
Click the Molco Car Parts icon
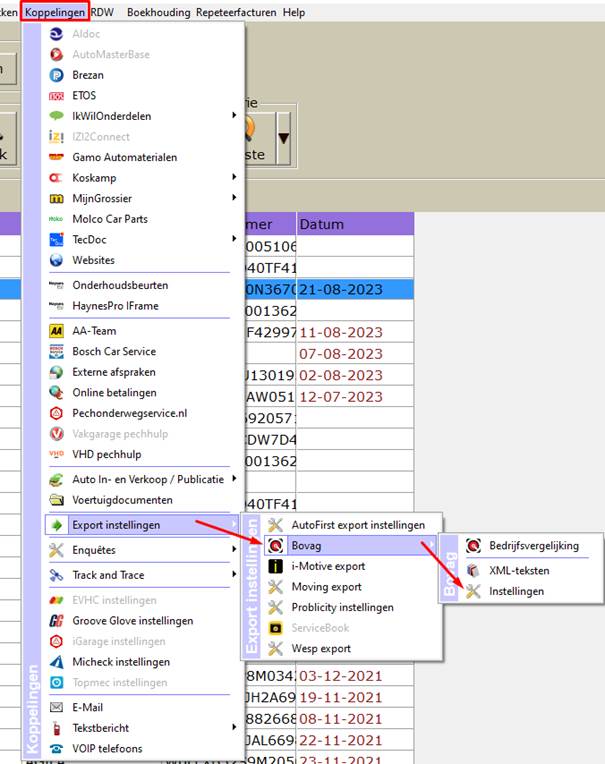coord(57,219)
